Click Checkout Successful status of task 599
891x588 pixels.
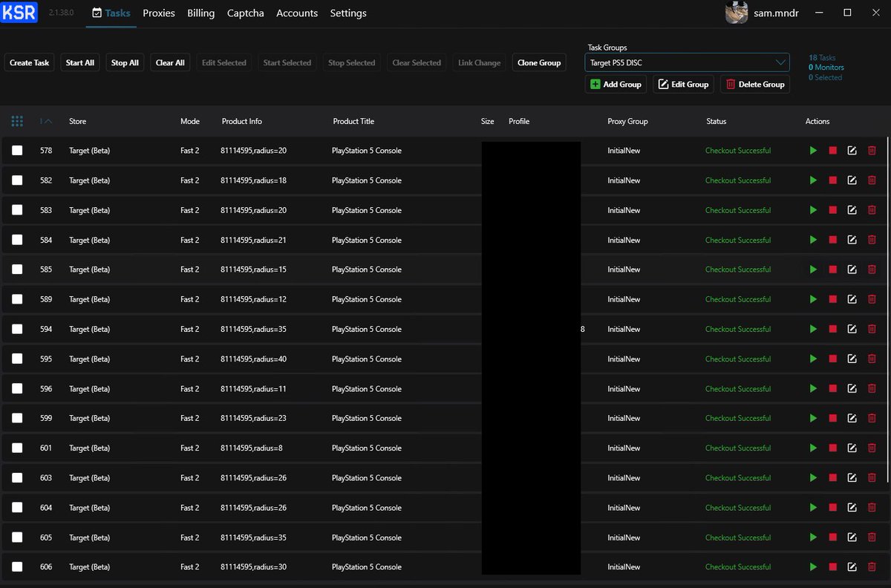point(738,418)
